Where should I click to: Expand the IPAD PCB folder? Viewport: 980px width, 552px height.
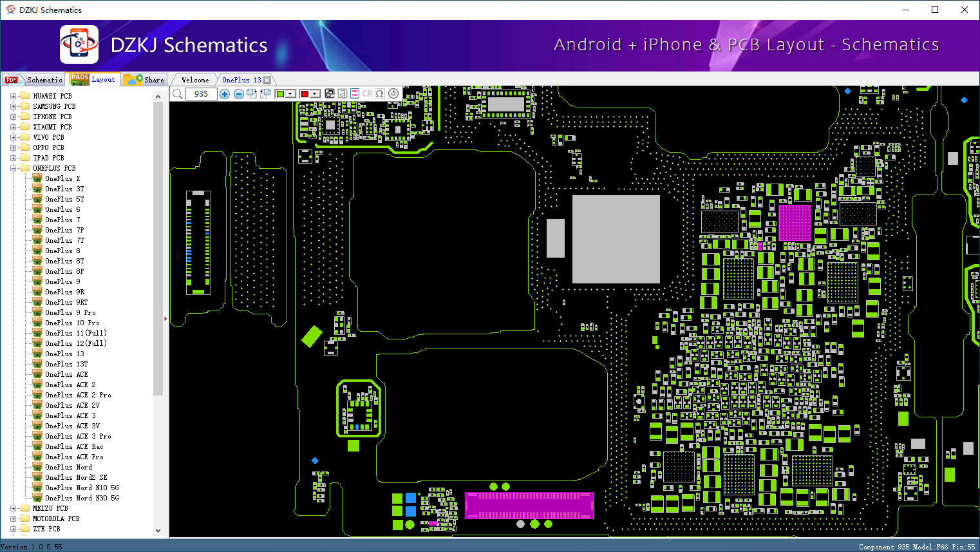[14, 158]
